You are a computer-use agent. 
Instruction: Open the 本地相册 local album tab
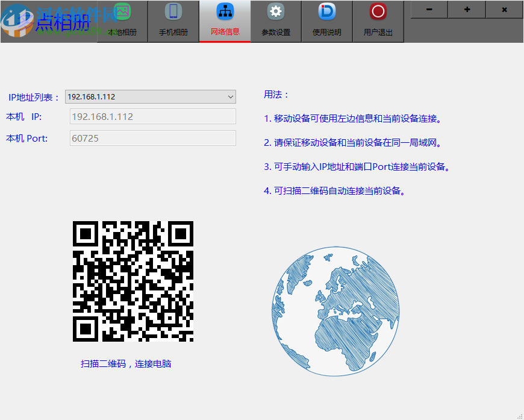coord(122,22)
